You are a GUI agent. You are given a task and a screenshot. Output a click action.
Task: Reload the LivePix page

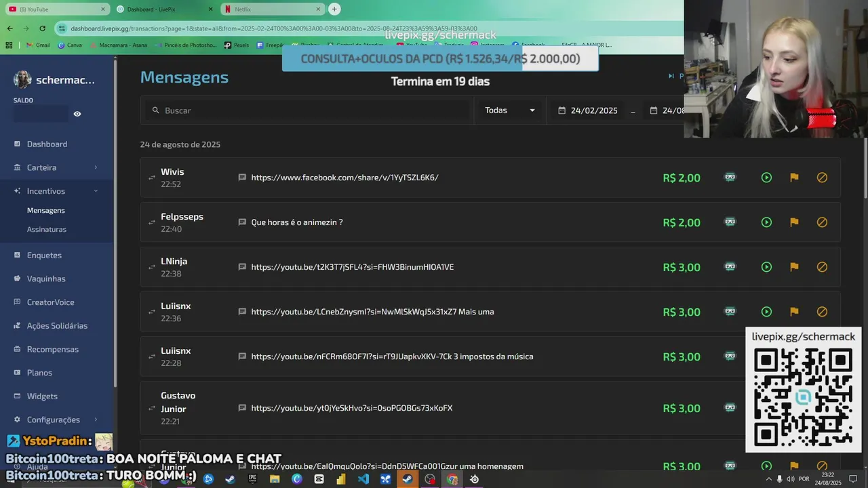pyautogui.click(x=42, y=28)
